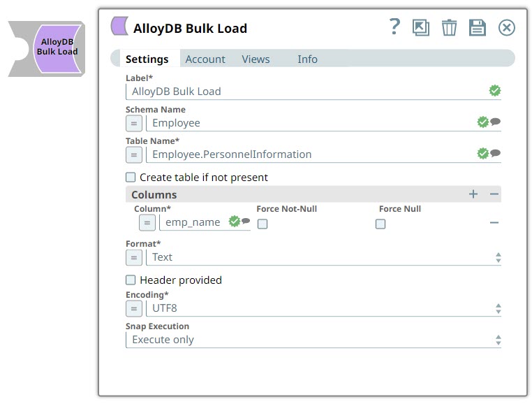Enable Create table if not present
The image size is (532, 404).
click(x=131, y=178)
